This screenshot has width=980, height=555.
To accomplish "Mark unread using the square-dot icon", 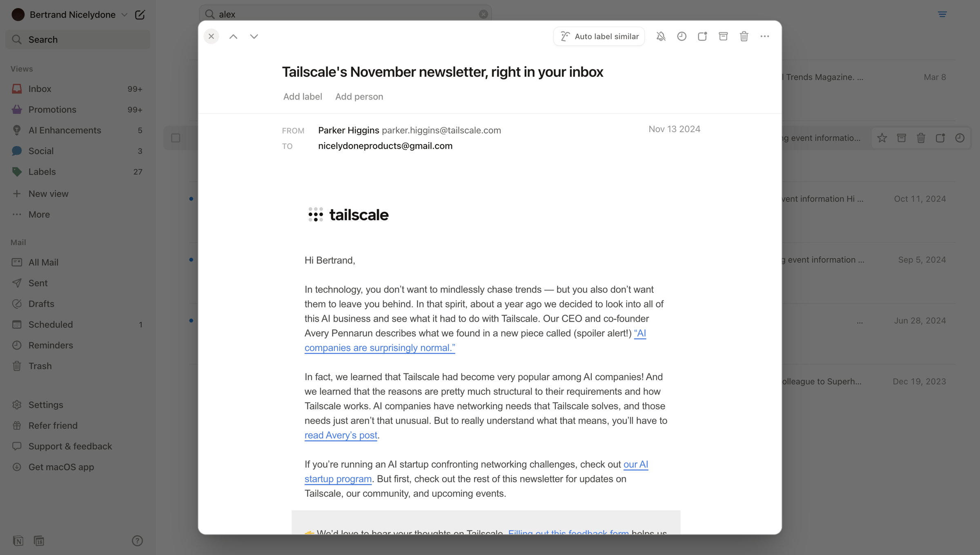I will [x=702, y=36].
